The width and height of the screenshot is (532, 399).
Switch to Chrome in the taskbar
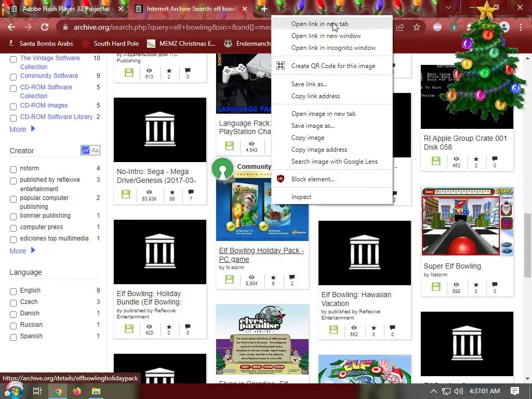58,391
